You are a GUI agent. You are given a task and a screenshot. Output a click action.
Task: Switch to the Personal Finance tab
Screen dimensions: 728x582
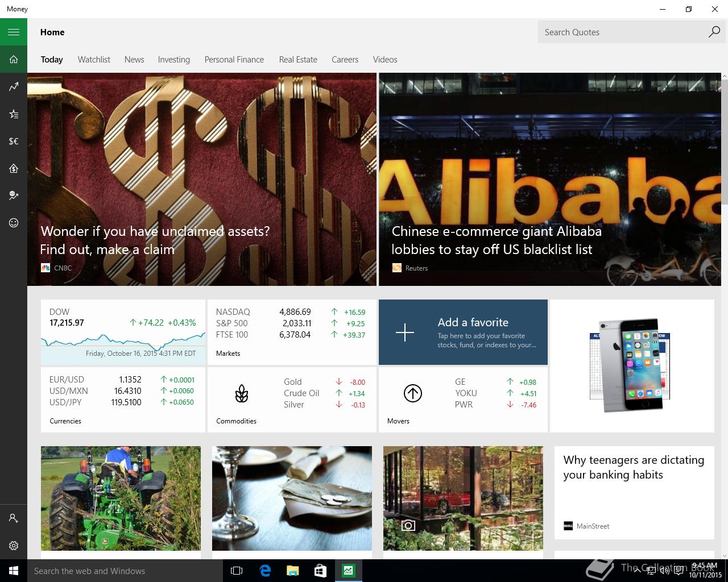click(x=234, y=60)
